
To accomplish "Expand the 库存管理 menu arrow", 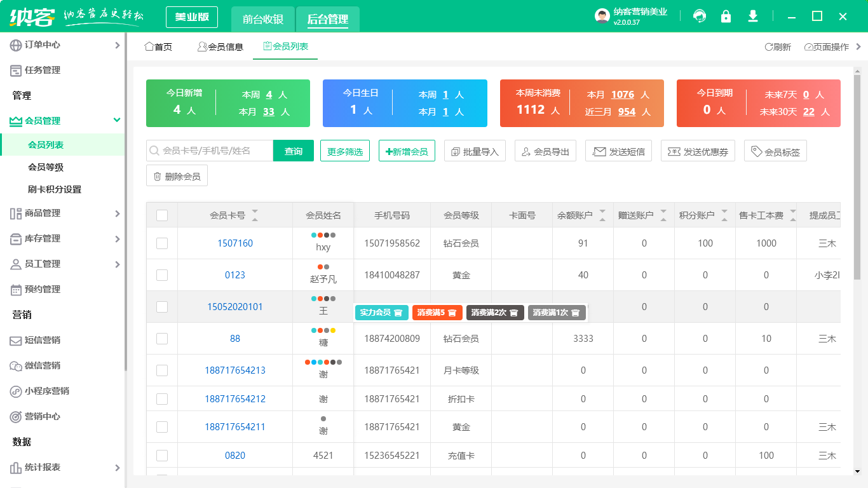I will 117,239.
